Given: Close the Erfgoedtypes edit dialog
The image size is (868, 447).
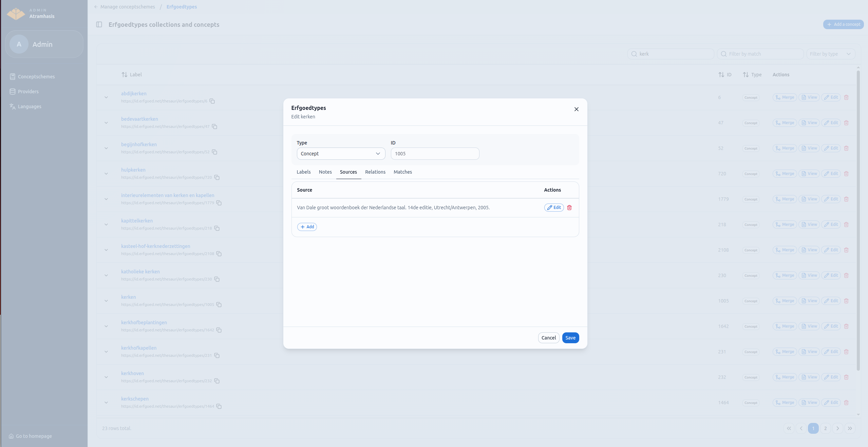Looking at the screenshot, I should (x=576, y=109).
